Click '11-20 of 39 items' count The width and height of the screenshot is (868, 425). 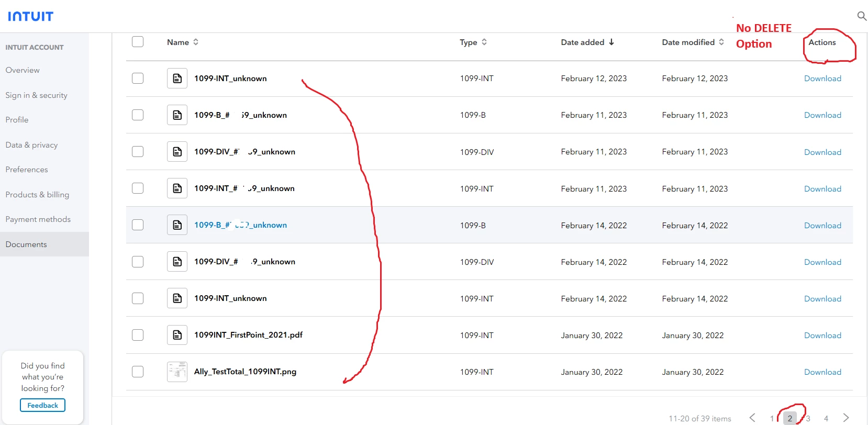click(x=700, y=419)
